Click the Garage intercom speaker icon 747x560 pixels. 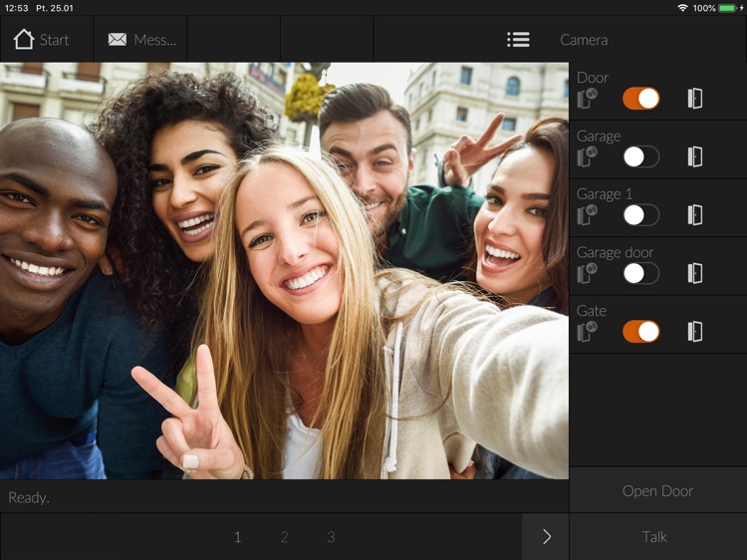coord(588,156)
